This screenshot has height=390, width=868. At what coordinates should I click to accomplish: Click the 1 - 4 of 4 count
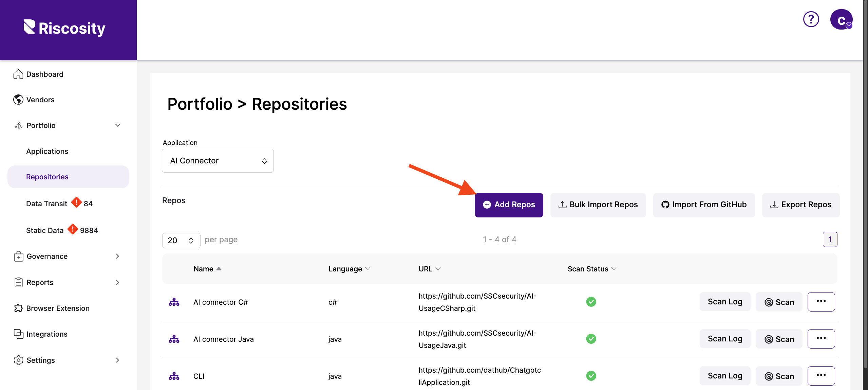point(499,240)
